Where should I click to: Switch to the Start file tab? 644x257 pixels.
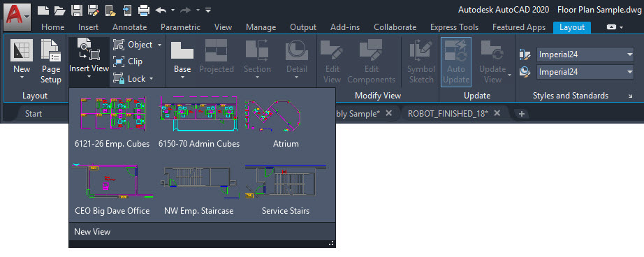(34, 114)
